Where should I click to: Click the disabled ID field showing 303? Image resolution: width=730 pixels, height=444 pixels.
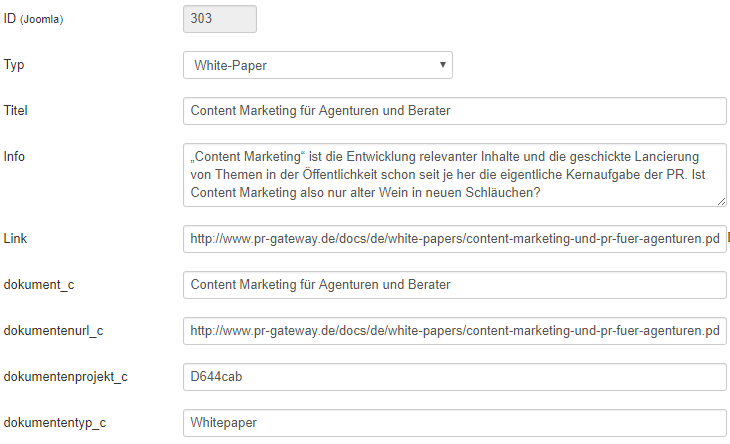tap(219, 19)
